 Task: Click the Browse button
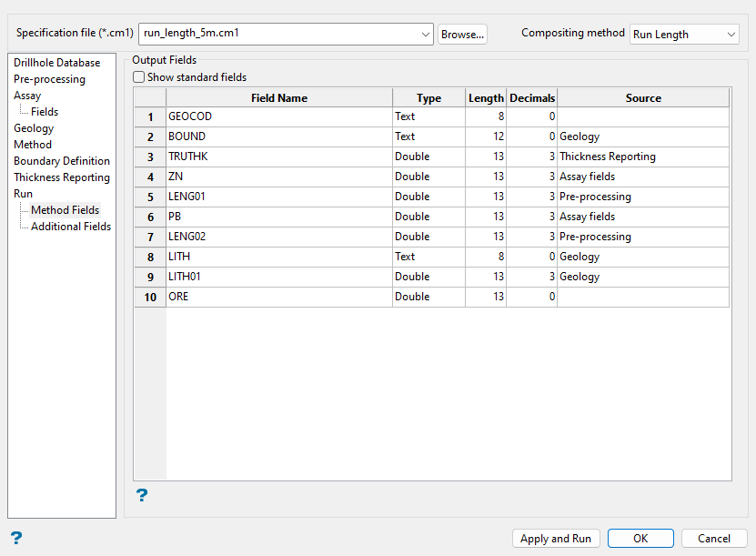pyautogui.click(x=462, y=34)
